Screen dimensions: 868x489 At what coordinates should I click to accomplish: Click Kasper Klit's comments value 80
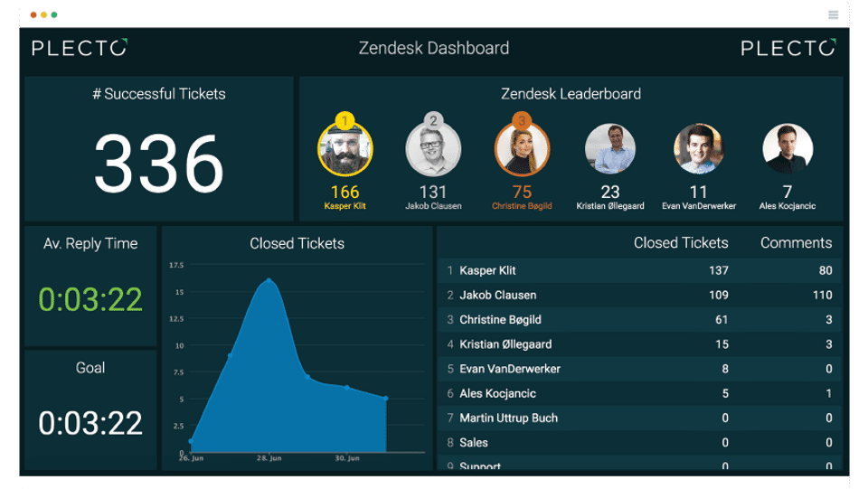(826, 270)
